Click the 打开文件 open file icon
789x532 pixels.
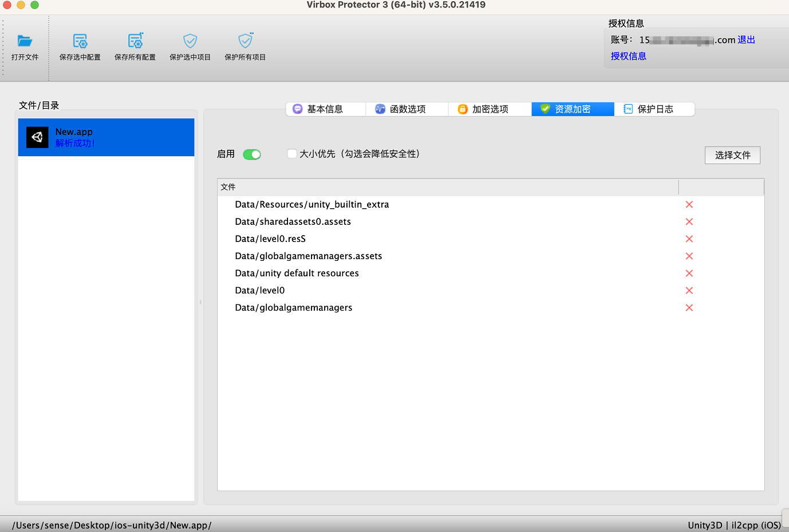click(25, 41)
